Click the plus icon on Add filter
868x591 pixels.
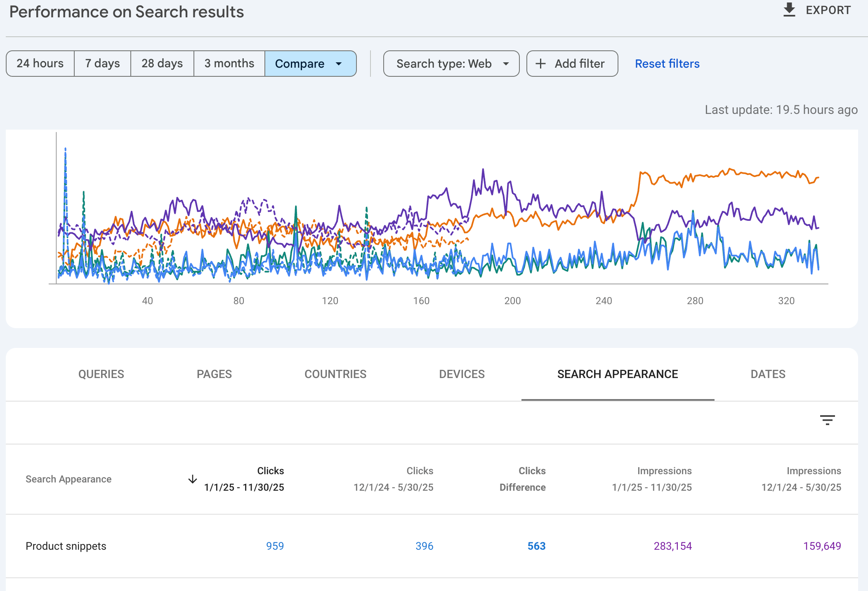coord(540,64)
